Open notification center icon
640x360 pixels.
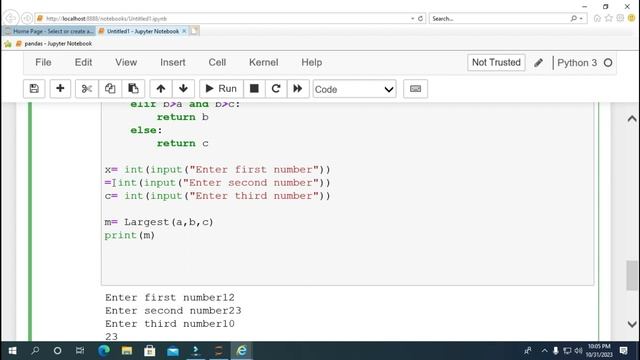[x=624, y=351]
